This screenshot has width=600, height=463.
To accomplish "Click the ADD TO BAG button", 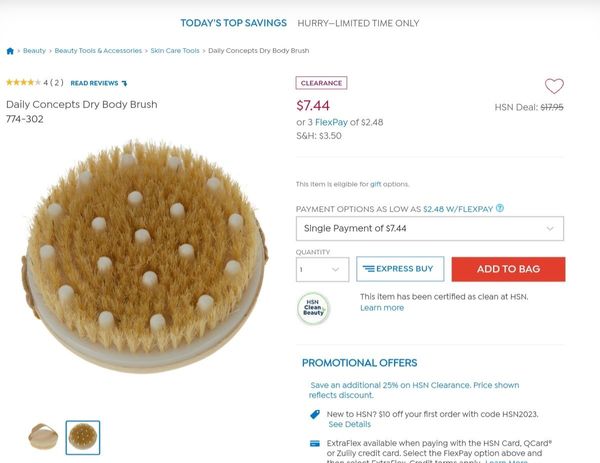I will coord(508,269).
